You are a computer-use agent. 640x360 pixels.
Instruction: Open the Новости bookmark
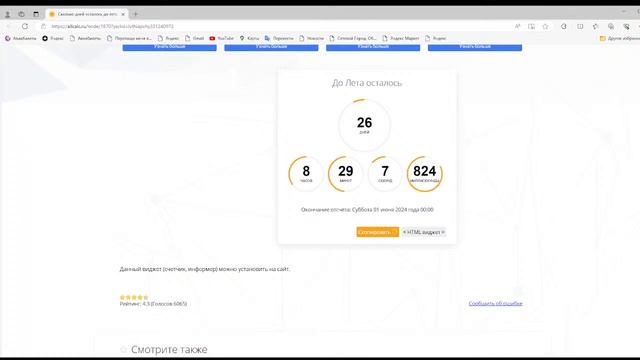tap(311, 38)
